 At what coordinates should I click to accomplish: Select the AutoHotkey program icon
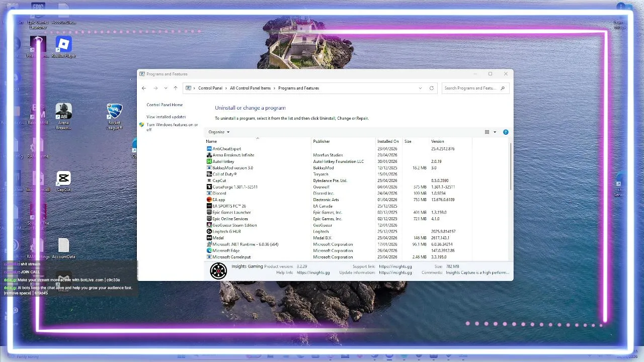[209, 161]
